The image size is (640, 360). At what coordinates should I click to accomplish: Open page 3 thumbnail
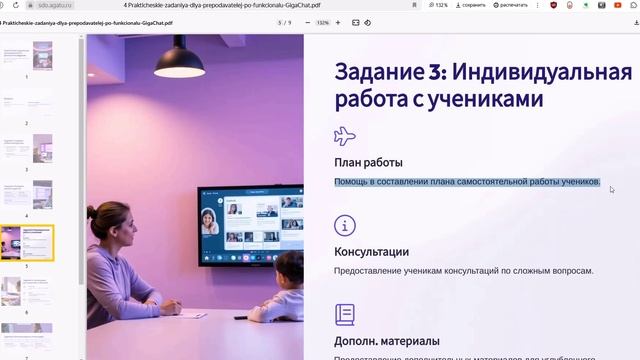tap(28, 149)
